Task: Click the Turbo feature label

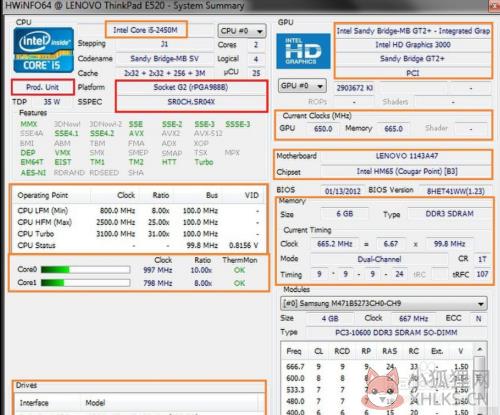Action: (x=204, y=162)
